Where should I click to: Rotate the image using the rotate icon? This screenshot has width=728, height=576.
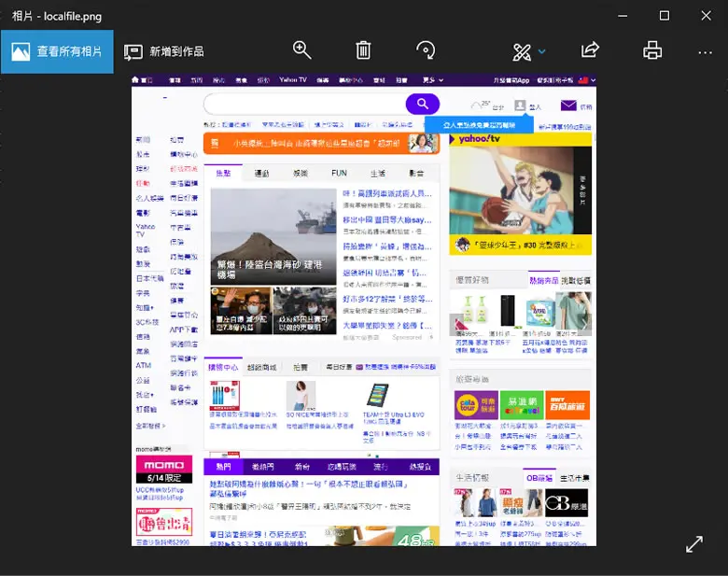point(426,50)
